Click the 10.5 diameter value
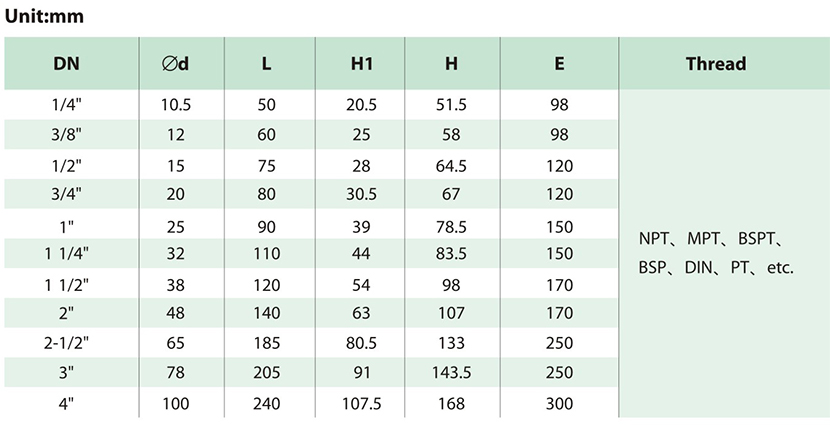Viewport: 830px width, 432px height. [x=176, y=104]
